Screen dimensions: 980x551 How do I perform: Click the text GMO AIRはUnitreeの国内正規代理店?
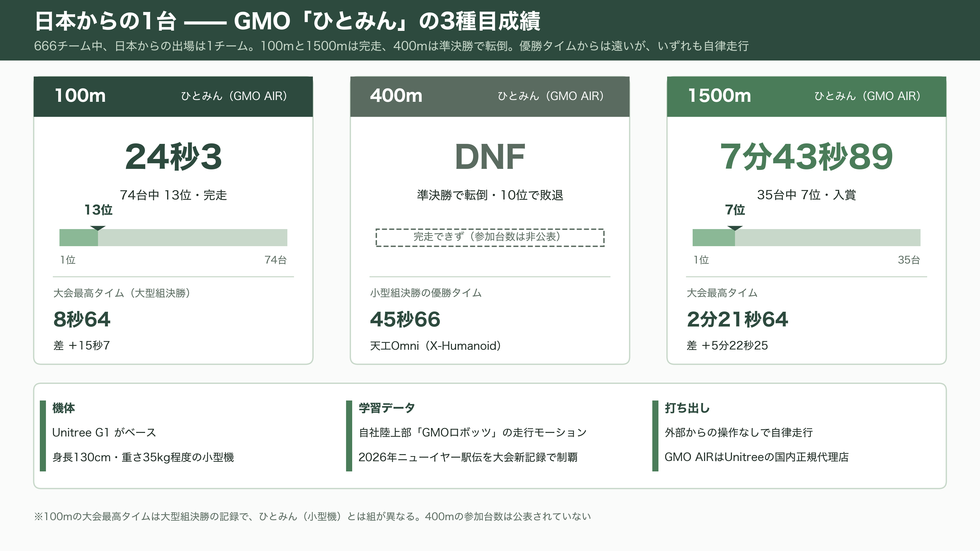point(756,457)
